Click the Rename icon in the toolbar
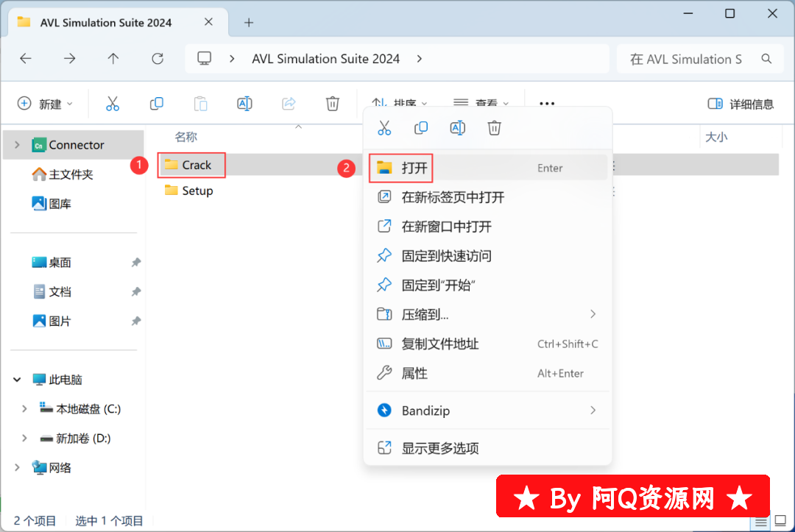This screenshot has width=795, height=532. click(245, 104)
